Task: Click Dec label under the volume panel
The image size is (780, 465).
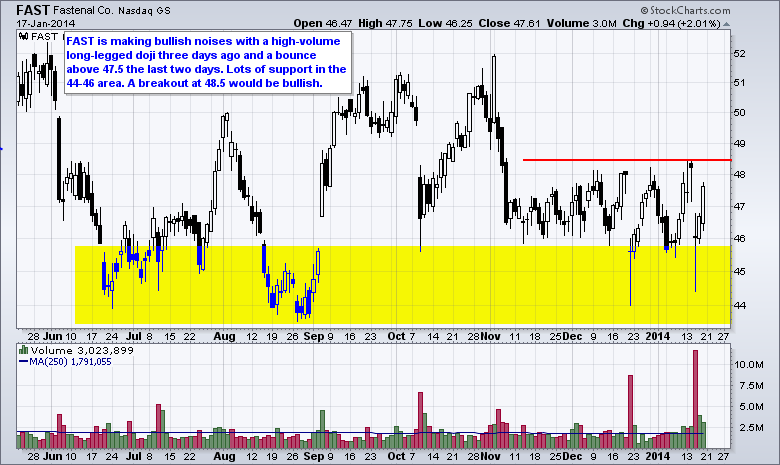Action: [572, 456]
